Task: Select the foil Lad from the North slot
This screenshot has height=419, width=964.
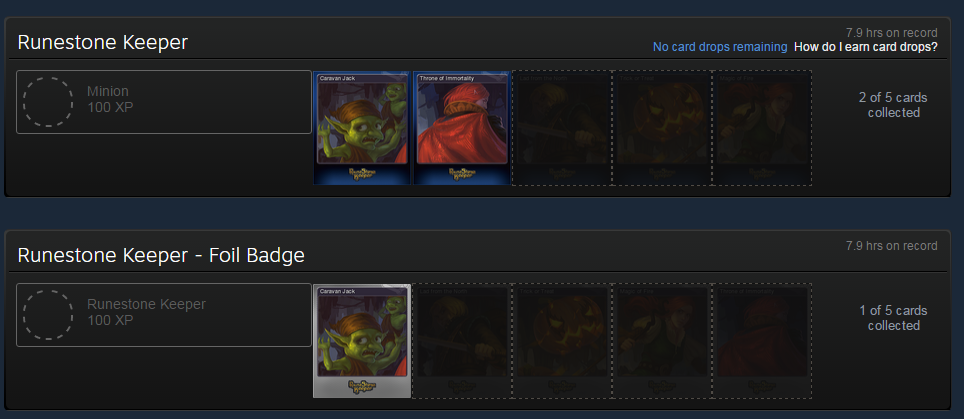Action: point(462,341)
